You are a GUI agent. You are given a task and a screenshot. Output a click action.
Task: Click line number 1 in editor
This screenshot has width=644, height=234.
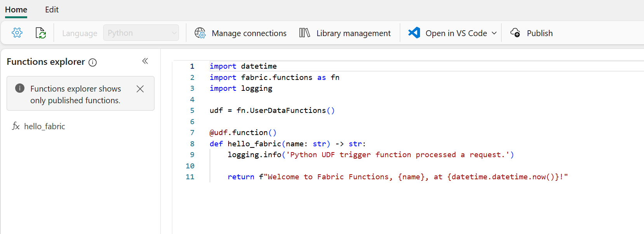click(192, 66)
